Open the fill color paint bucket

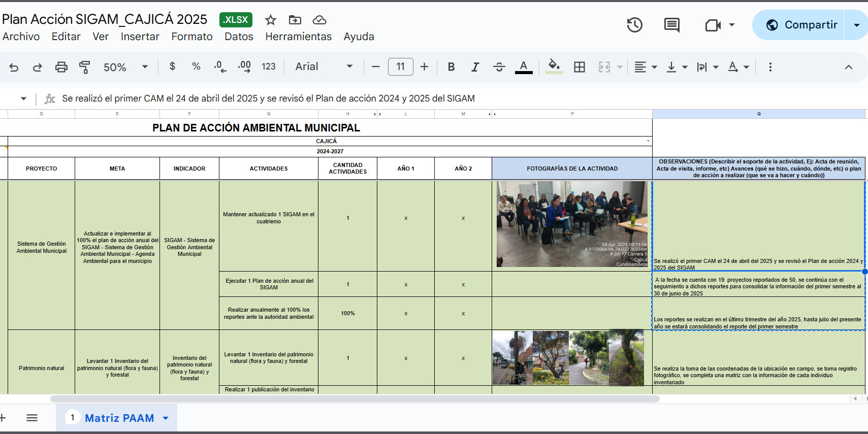[554, 66]
